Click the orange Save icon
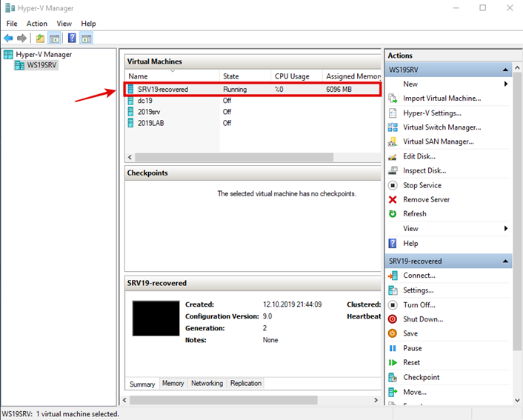Image resolution: width=523 pixels, height=420 pixels. 393,333
